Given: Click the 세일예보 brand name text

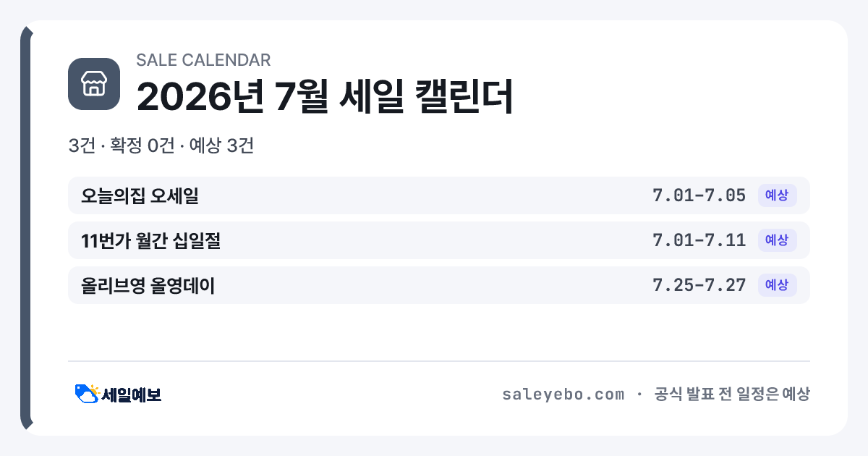Looking at the screenshot, I should (x=132, y=394).
